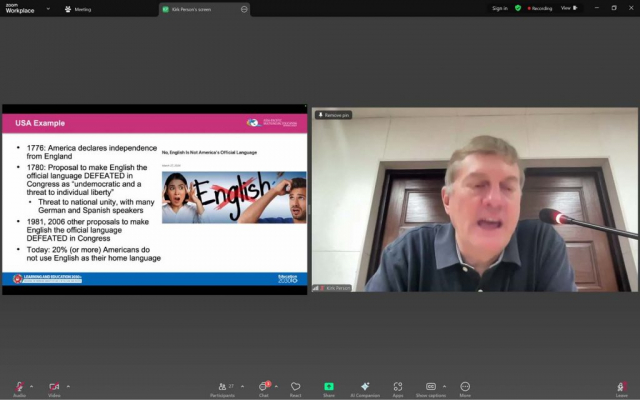640x400 pixels.
Task: Click the green Share screen button
Action: pos(328,386)
